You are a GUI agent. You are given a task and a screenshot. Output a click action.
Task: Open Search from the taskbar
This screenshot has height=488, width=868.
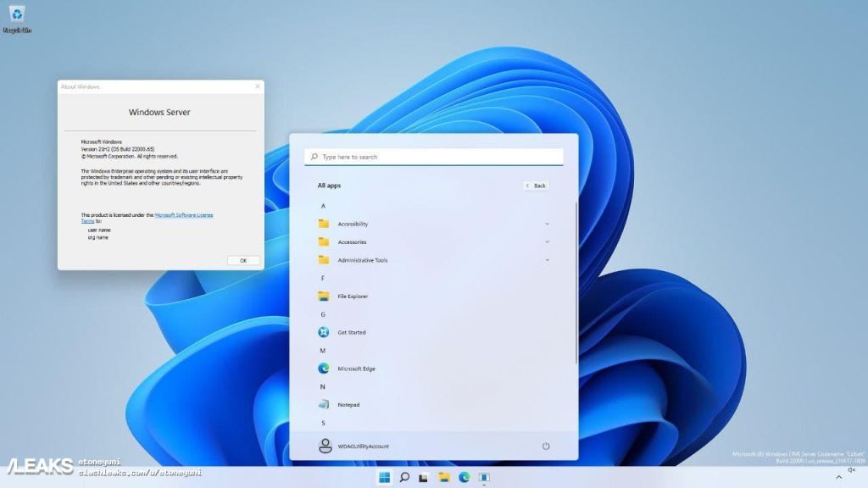tap(403, 476)
